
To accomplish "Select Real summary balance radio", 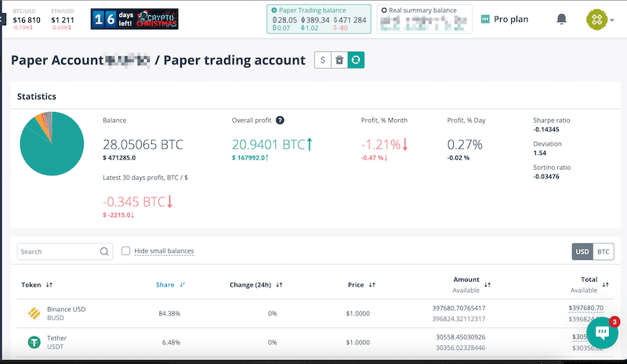I will [x=384, y=10].
